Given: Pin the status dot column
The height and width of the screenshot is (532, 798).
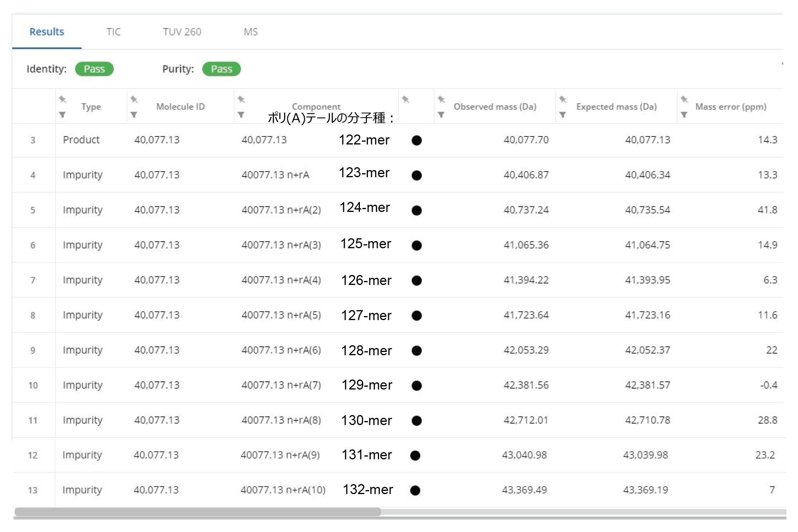Looking at the screenshot, I should point(405,99).
